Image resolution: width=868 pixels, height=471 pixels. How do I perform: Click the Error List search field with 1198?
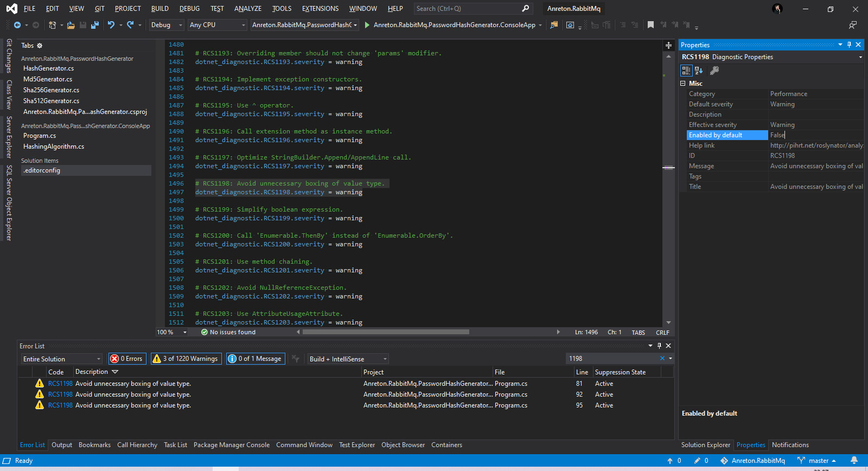click(x=612, y=359)
